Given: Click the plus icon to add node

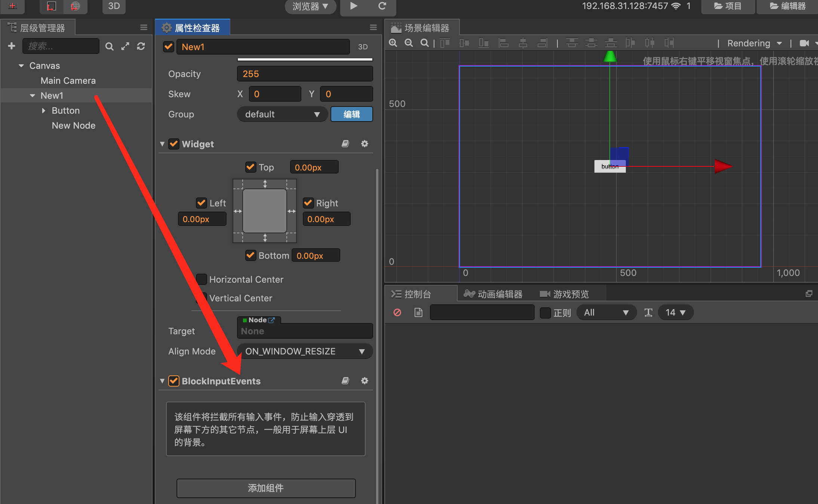Looking at the screenshot, I should coord(12,46).
